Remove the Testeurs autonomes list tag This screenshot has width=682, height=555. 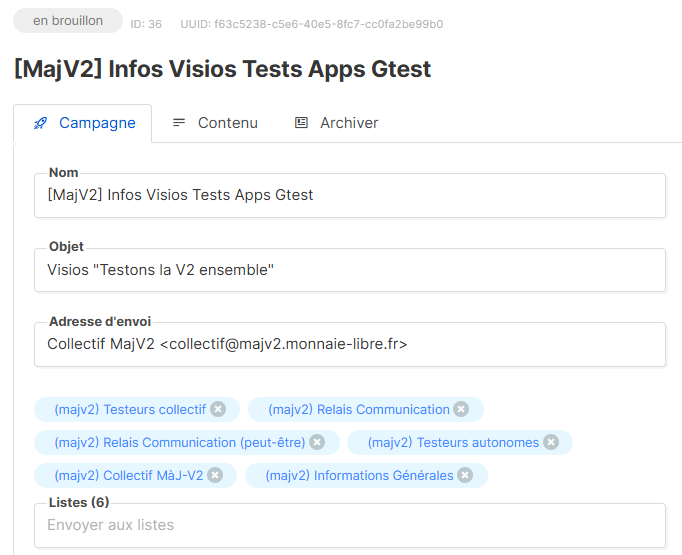tap(550, 442)
